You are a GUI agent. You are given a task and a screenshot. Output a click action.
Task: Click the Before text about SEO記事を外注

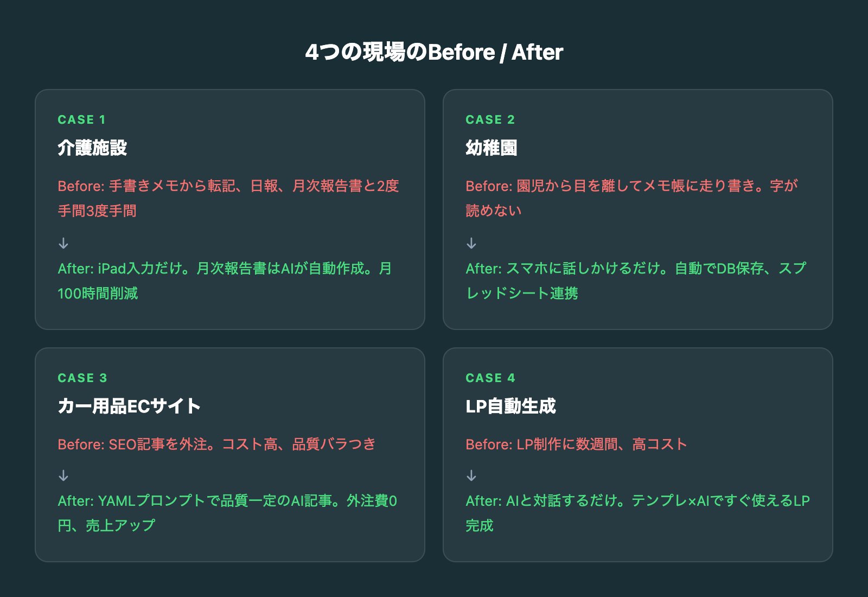click(216, 444)
